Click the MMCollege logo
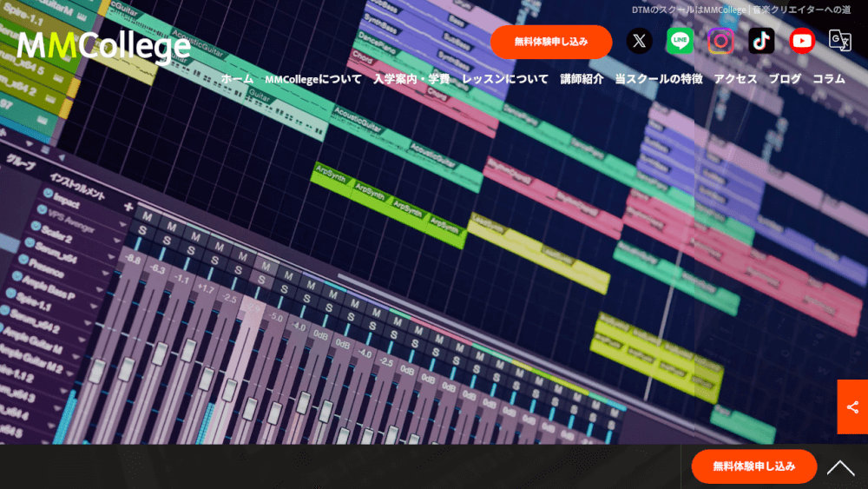 (103, 47)
